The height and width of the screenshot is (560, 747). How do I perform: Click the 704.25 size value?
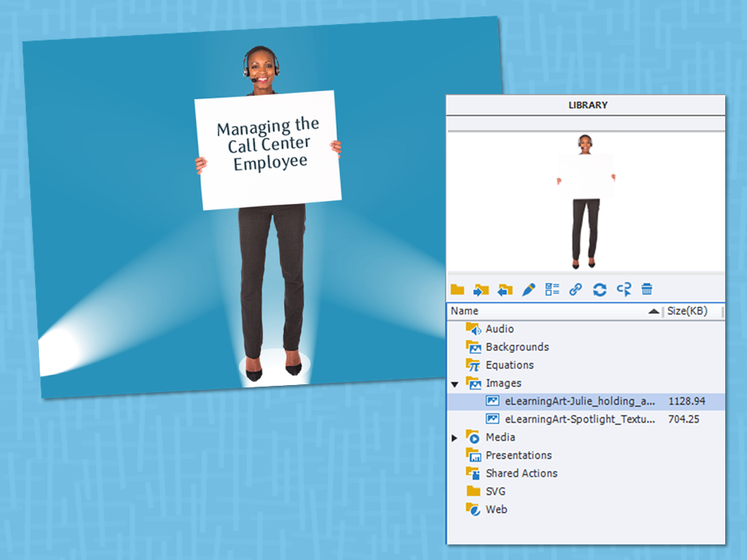pos(684,419)
